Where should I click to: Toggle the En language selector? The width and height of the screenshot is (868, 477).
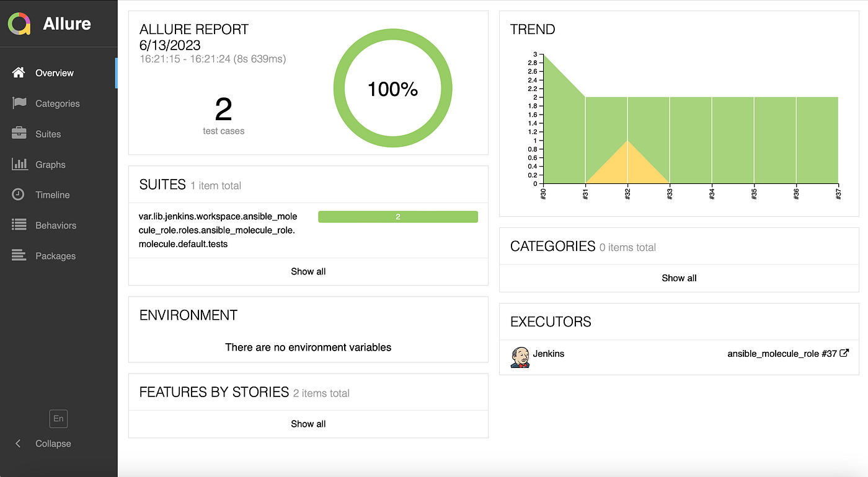coord(58,419)
